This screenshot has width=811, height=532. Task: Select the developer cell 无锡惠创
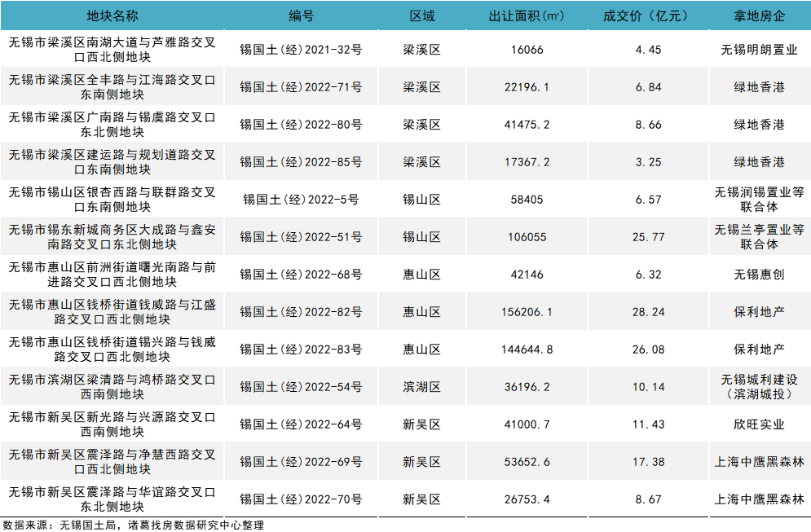[x=760, y=275]
